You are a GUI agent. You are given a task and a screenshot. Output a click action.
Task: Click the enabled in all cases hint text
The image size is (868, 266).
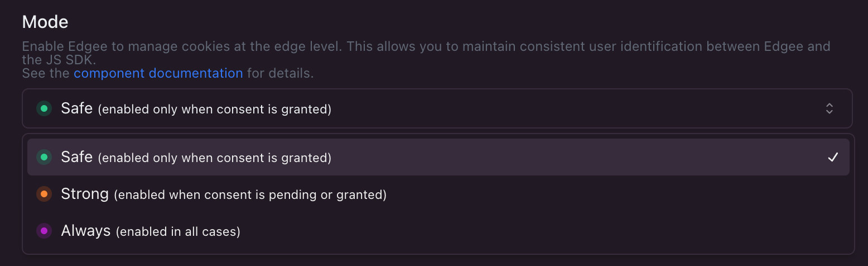[x=178, y=232]
